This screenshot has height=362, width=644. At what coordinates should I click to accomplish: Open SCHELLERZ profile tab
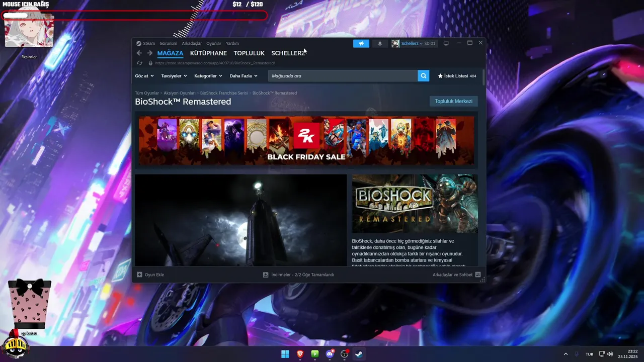(288, 53)
